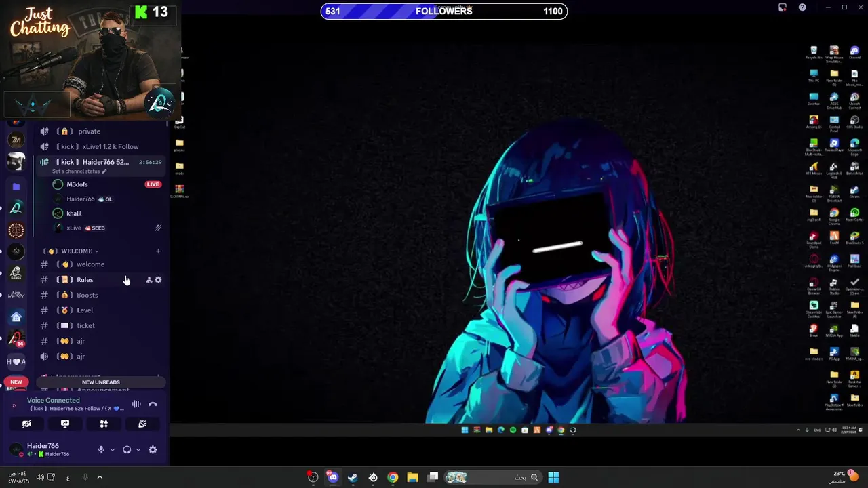Open the Start menu on the bottom taskbar
The height and width of the screenshot is (488, 868).
click(553, 477)
